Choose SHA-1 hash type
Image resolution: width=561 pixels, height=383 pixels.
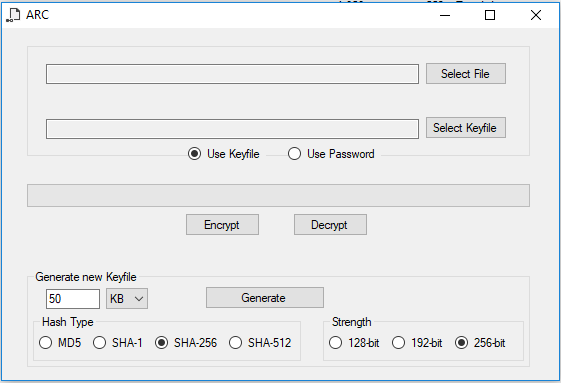pos(118,343)
